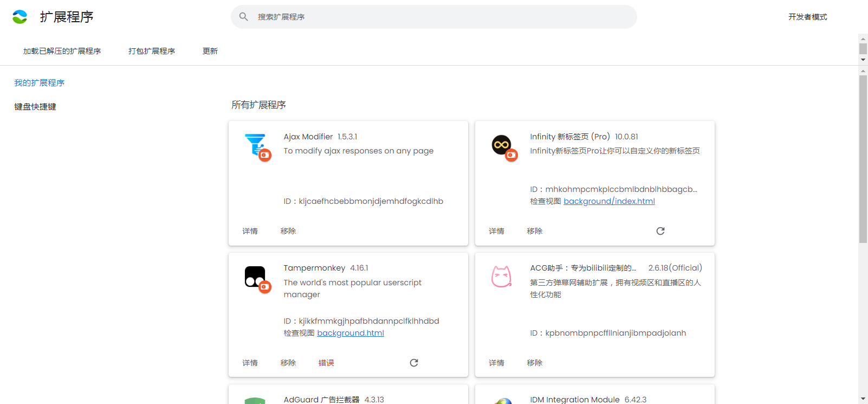Click 移除 for Tampermonkey

click(x=288, y=363)
